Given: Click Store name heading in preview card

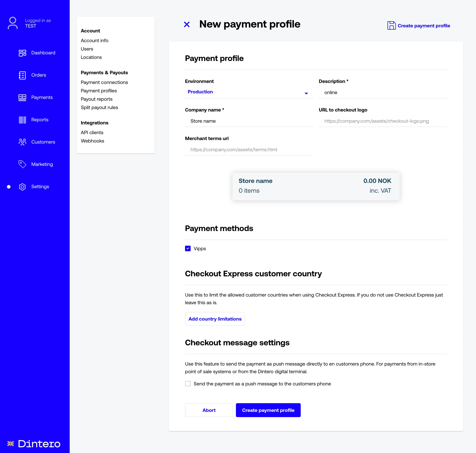Looking at the screenshot, I should (255, 181).
